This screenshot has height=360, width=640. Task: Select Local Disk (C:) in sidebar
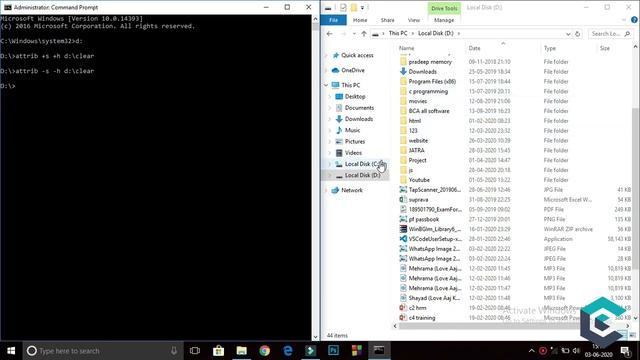pos(363,164)
